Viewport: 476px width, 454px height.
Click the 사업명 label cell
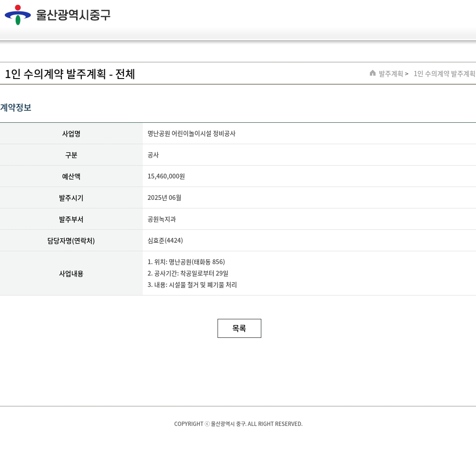point(71,134)
